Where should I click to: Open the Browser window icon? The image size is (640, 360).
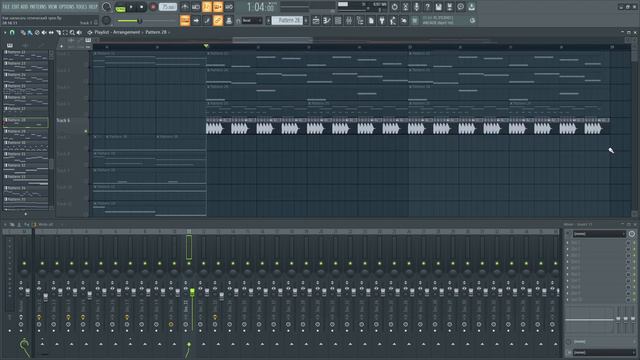click(360, 20)
